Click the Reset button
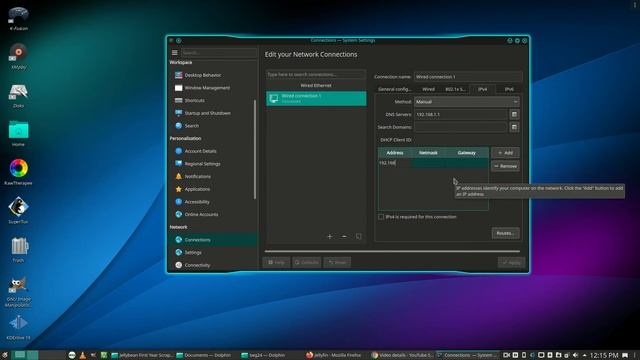This screenshot has width=640, height=360. click(x=337, y=262)
